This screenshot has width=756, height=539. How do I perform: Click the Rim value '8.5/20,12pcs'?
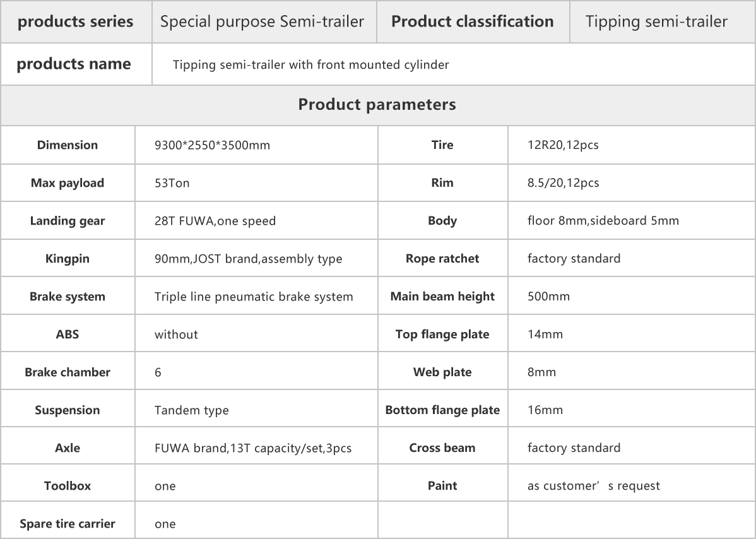(x=563, y=183)
